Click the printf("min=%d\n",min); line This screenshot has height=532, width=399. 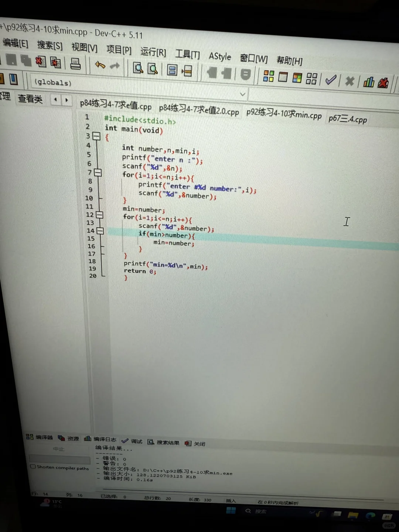tap(166, 265)
